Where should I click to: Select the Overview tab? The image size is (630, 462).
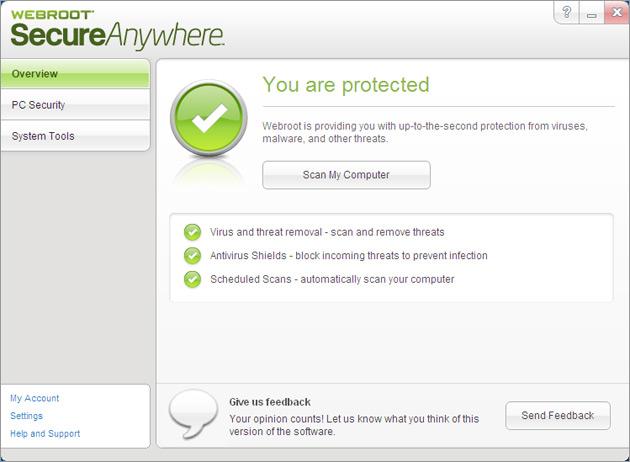pos(75,74)
